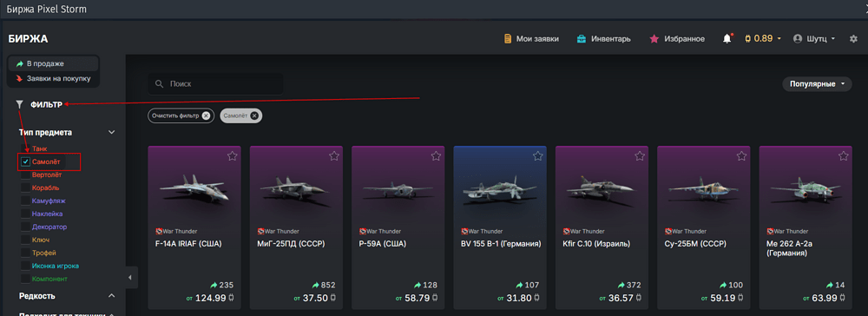Click the Мои заявки clipboard icon

[x=508, y=39]
